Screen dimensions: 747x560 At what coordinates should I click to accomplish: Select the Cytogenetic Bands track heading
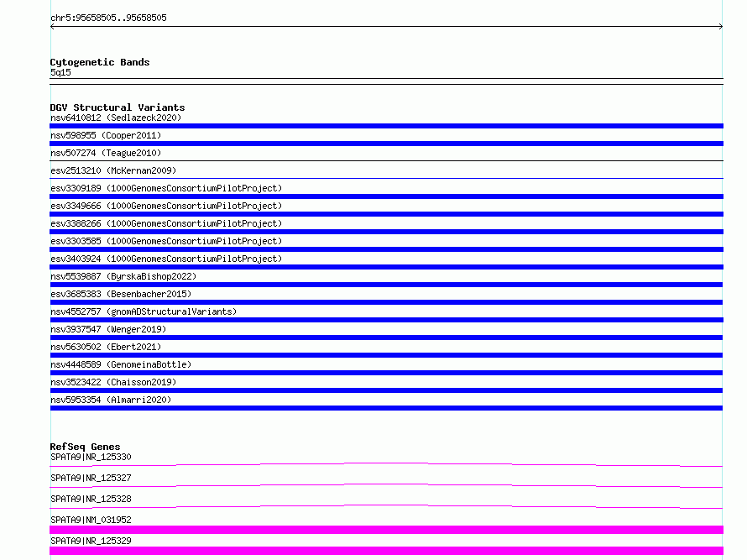[x=100, y=62]
